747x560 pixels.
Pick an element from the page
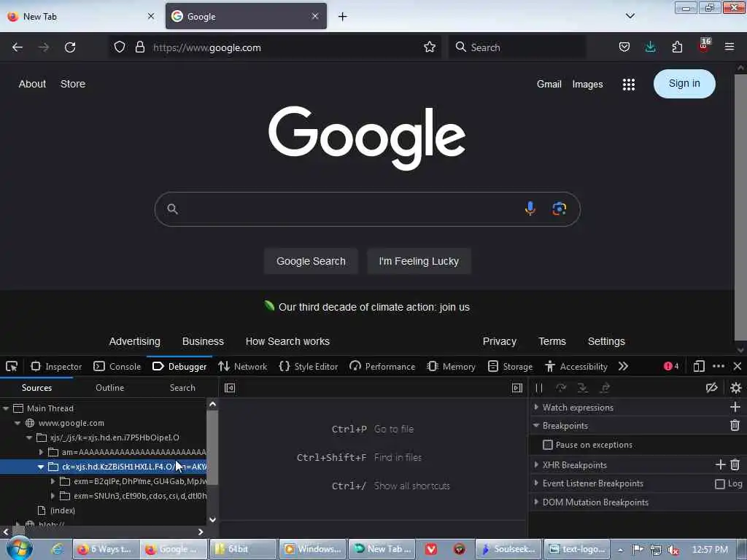(12, 366)
